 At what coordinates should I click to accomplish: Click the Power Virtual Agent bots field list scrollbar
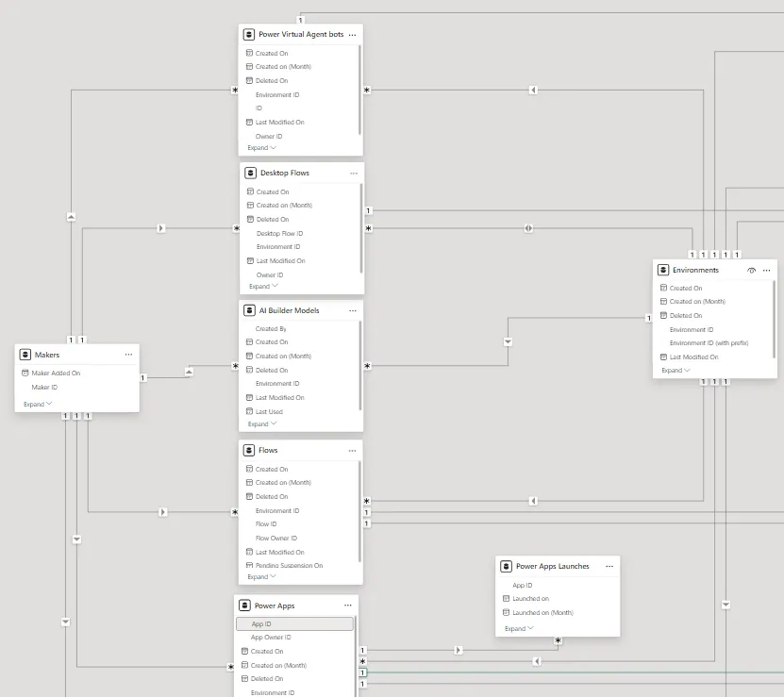[359, 90]
